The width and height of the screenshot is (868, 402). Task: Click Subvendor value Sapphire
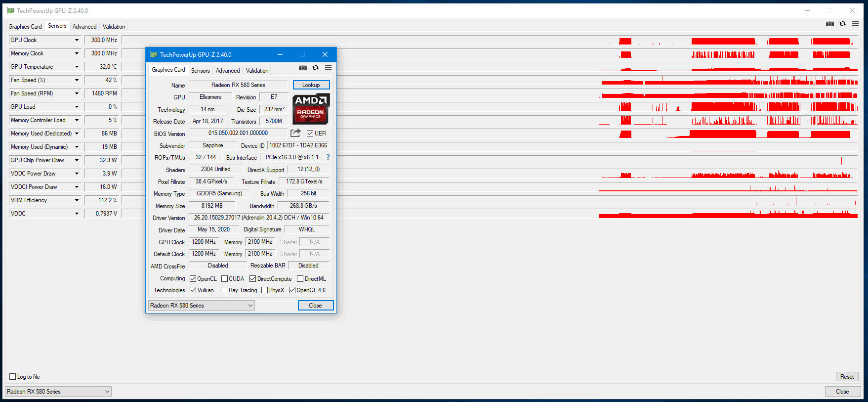213,145
